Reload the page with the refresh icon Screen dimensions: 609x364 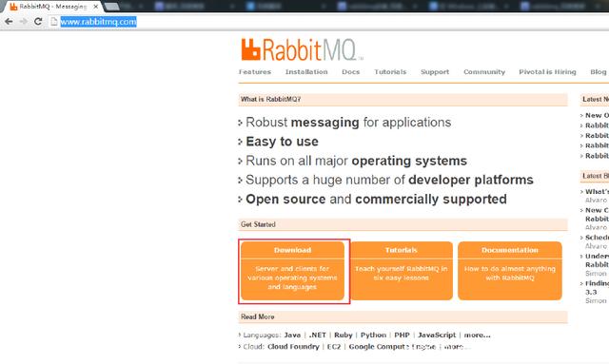[38, 22]
